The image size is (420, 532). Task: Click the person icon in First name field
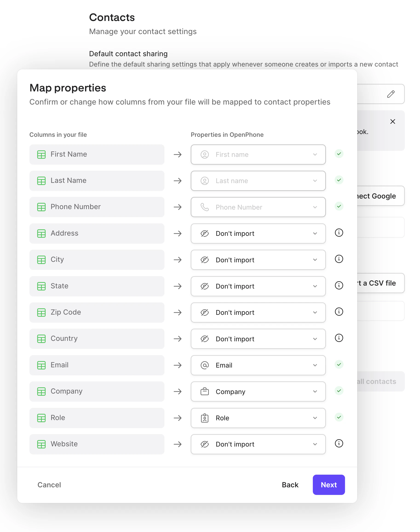205,155
